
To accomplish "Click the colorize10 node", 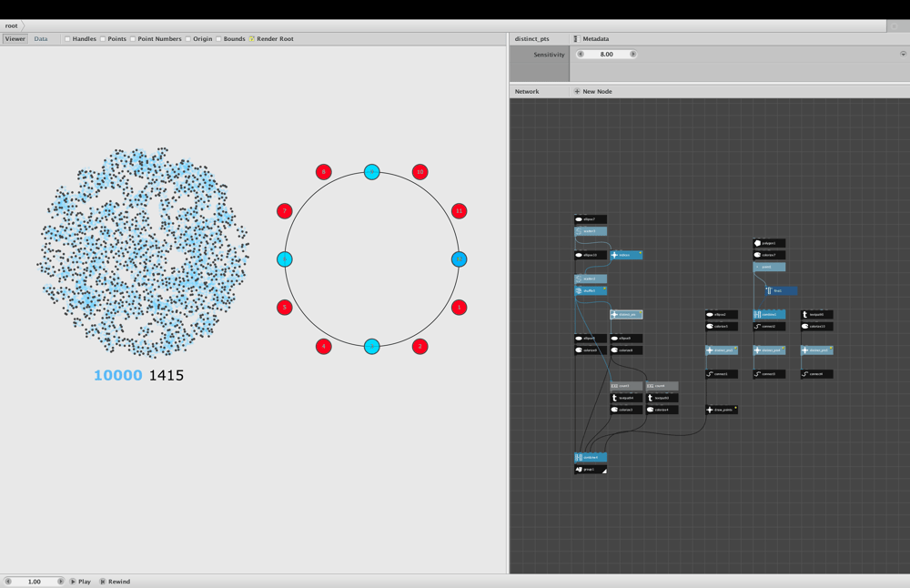I will pyautogui.click(x=816, y=326).
